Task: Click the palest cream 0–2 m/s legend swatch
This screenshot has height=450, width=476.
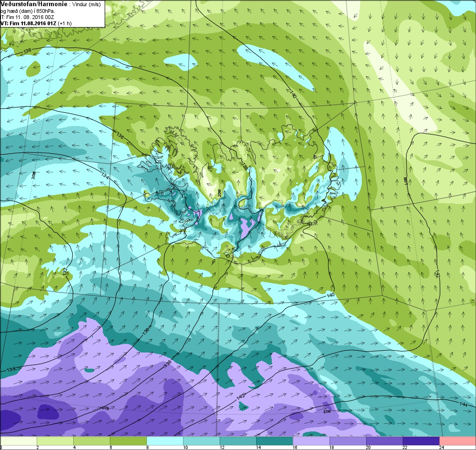Action: [19, 440]
